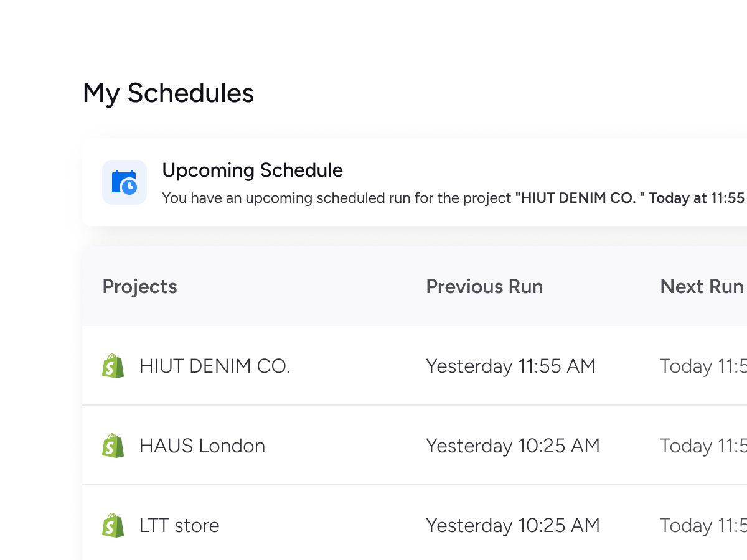Click the next run time for HIUT DENIM CO.

703,366
